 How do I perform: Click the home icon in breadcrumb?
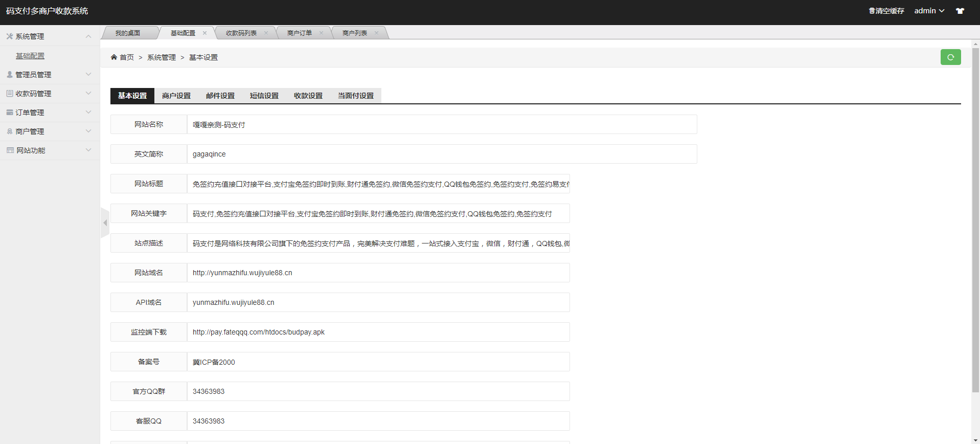click(114, 57)
